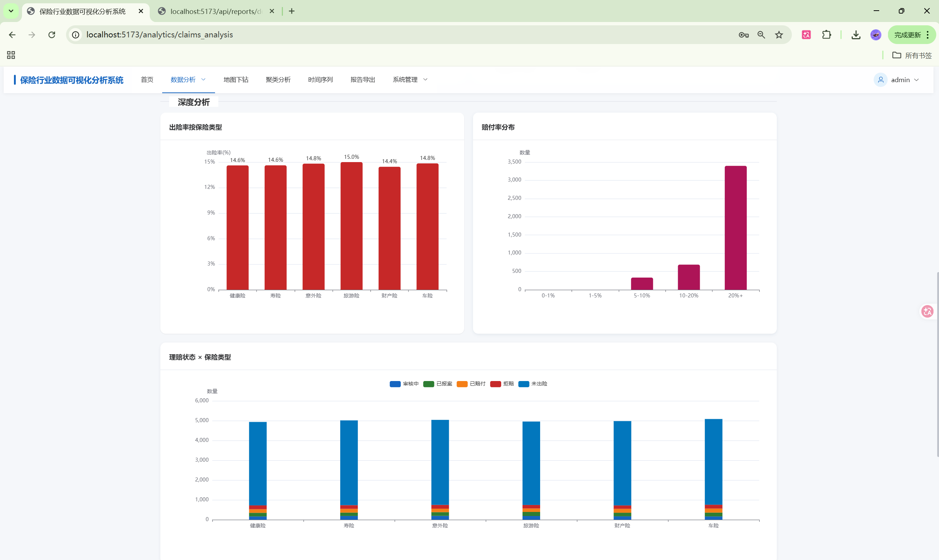Toggle the 审核中 legend series

pyautogui.click(x=404, y=384)
